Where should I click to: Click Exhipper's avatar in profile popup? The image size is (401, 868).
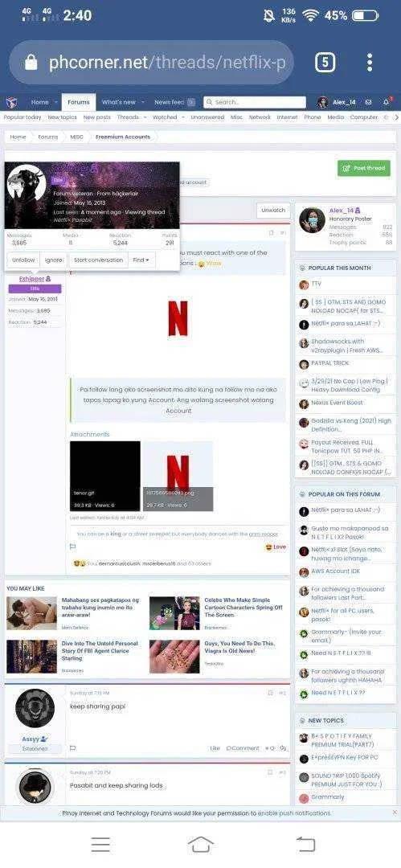pyautogui.click(x=26, y=185)
